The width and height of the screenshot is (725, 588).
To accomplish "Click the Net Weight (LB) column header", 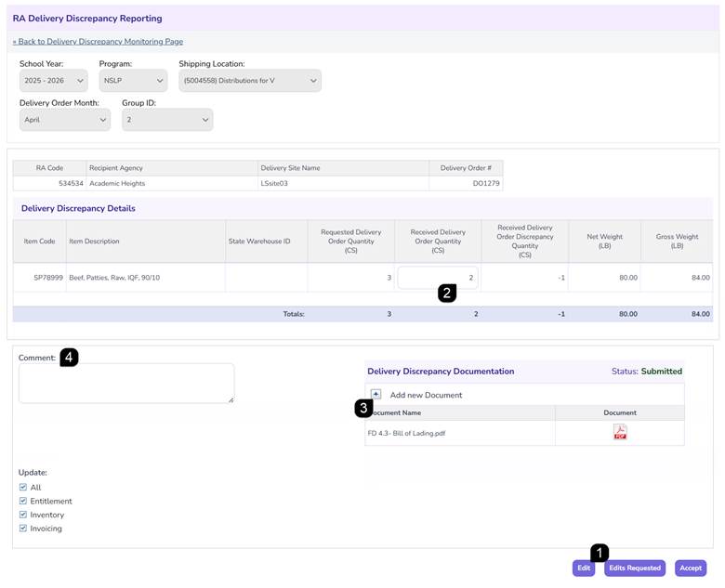I will [604, 241].
